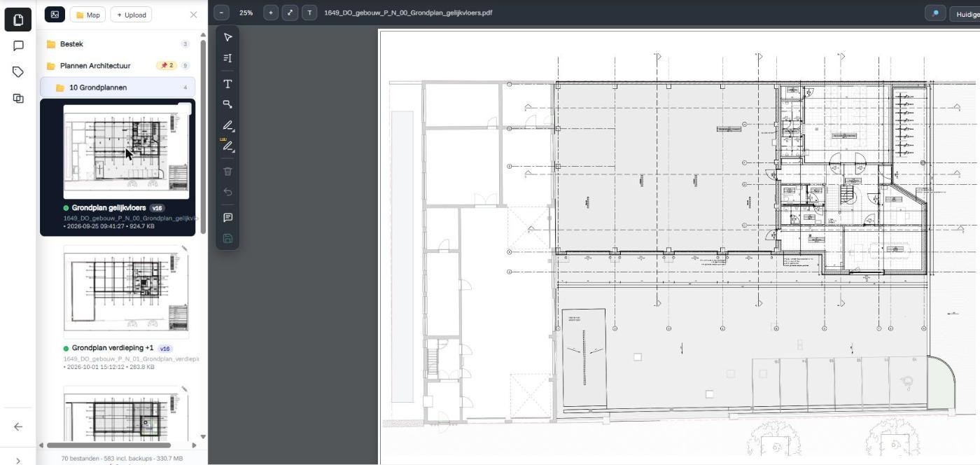Click the fit-to-screen expand button
This screenshot has height=465, width=980.
tap(290, 13)
